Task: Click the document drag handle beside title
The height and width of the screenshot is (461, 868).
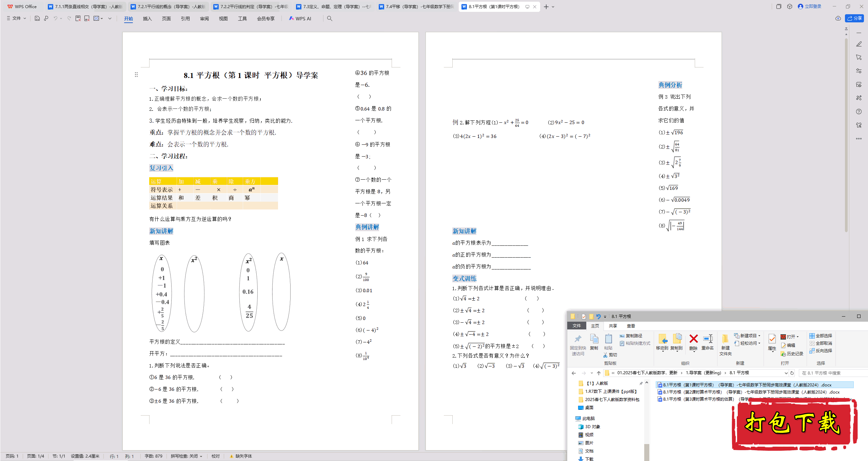Action: pos(136,75)
